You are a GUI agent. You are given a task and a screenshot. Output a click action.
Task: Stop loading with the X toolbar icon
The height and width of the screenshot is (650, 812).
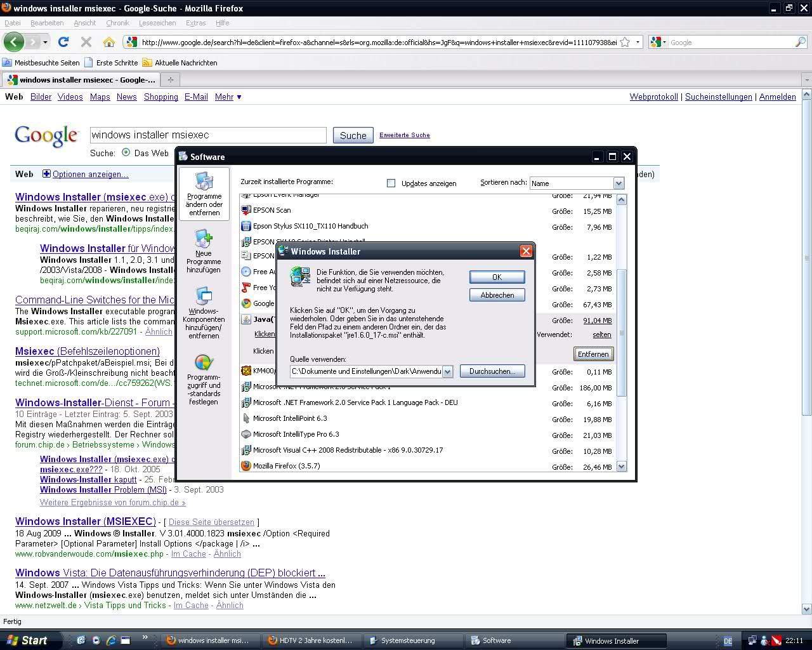click(x=86, y=42)
